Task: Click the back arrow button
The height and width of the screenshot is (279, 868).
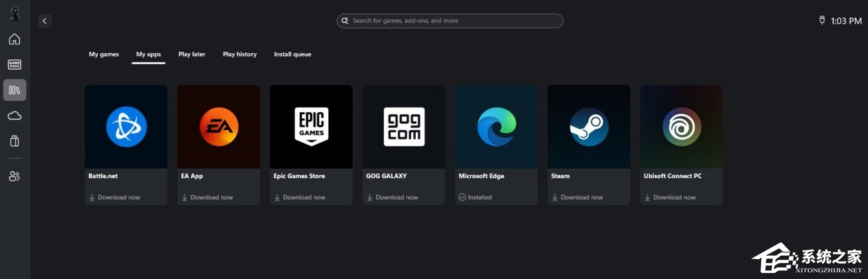Action: coord(44,21)
